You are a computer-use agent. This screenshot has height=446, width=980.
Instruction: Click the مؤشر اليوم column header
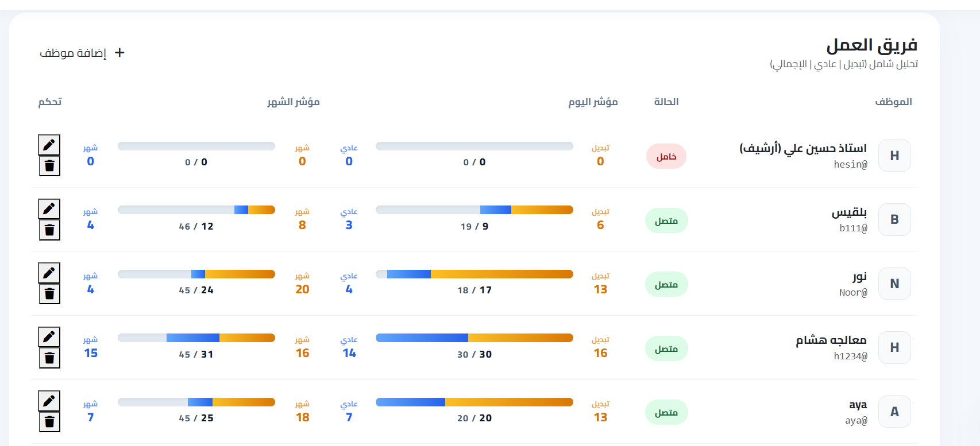coord(593,102)
